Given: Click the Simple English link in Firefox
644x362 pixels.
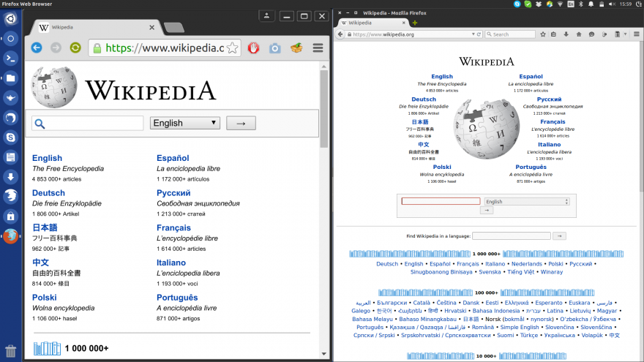Looking at the screenshot, I should pos(519,327).
